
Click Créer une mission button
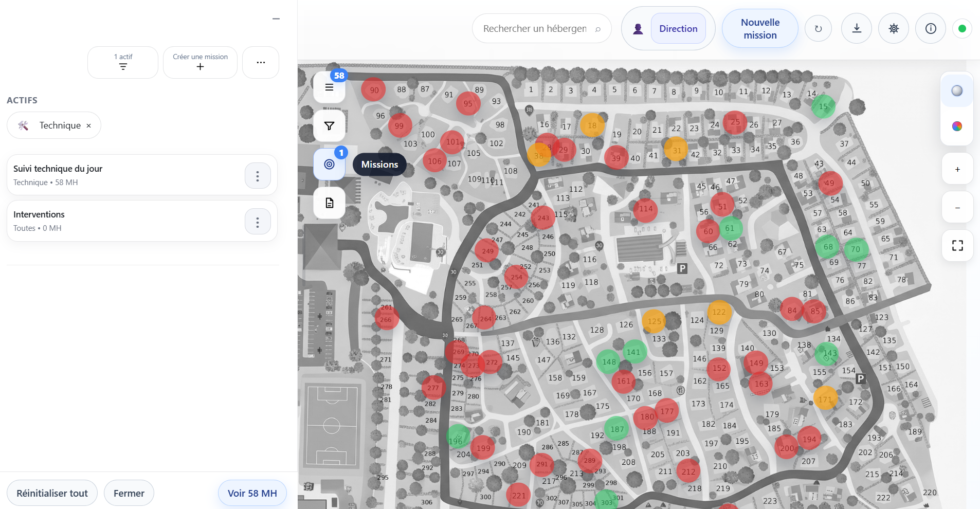(200, 62)
